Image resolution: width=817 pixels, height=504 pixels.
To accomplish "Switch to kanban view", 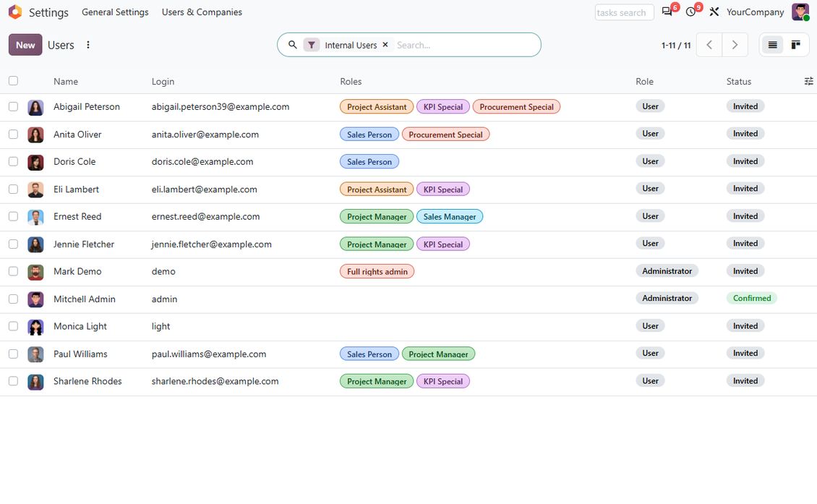I will [795, 45].
